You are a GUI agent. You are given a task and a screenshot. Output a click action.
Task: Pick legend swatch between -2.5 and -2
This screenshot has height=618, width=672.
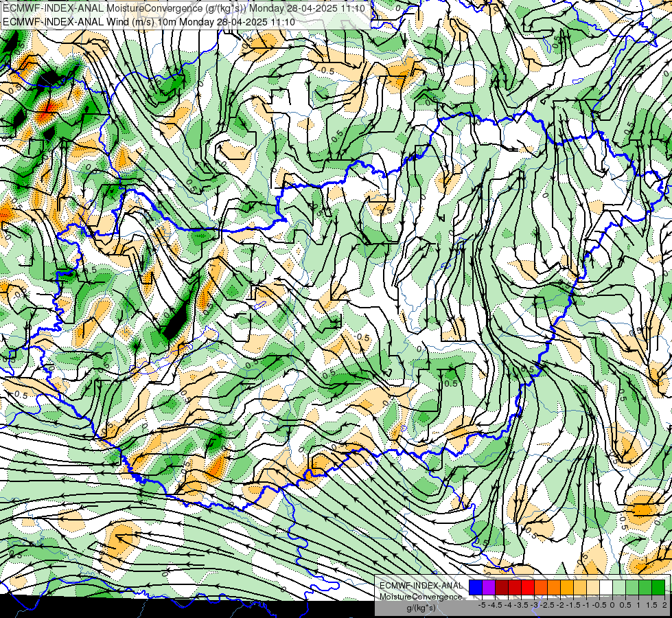pyautogui.click(x=554, y=588)
